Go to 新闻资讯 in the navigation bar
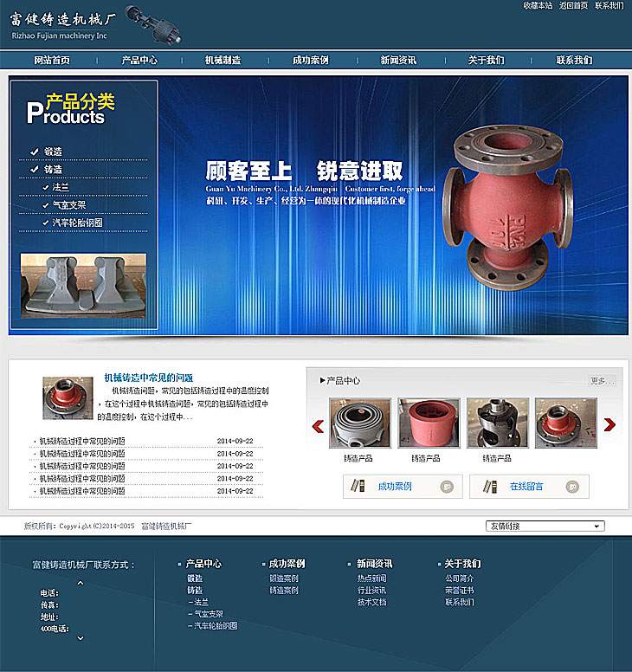The image size is (632, 672). click(398, 60)
